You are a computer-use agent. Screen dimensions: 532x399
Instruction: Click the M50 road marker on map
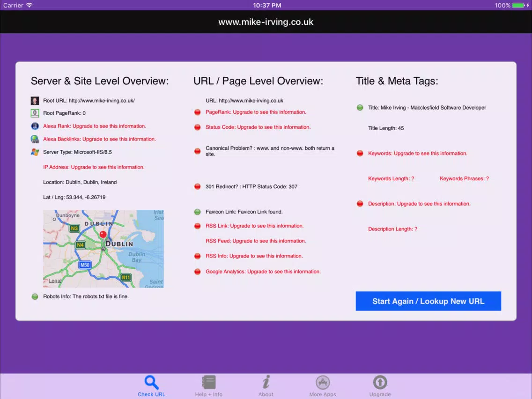pyautogui.click(x=85, y=265)
